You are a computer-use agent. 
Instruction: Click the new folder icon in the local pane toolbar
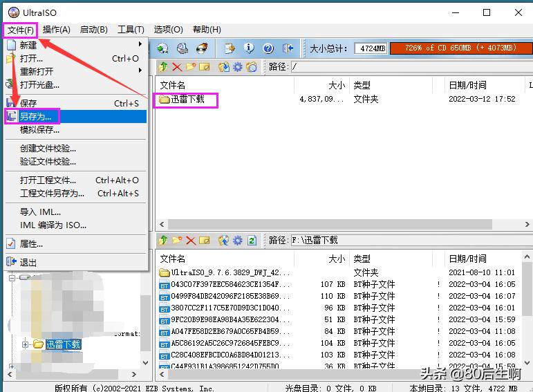click(x=177, y=241)
